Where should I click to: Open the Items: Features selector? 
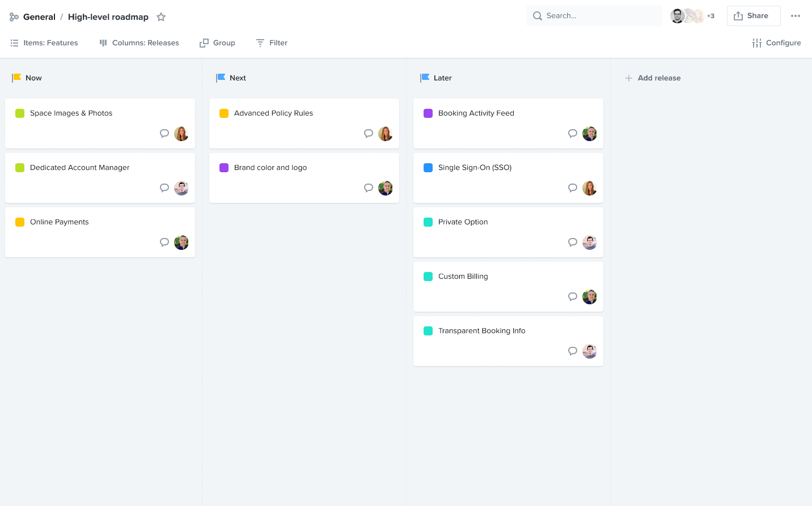pos(44,43)
